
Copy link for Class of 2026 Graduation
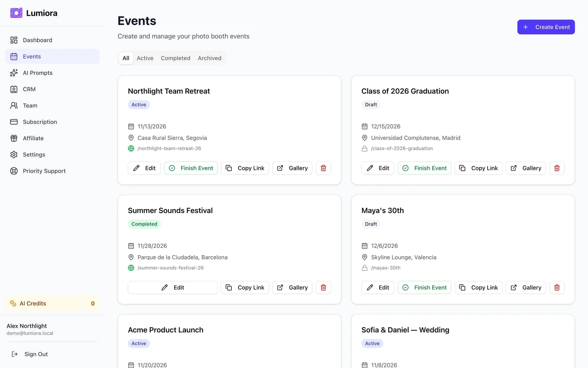tap(478, 168)
